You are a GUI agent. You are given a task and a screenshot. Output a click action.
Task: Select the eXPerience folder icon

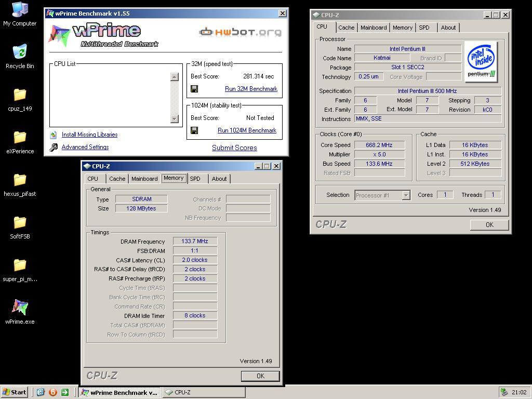pyautogui.click(x=20, y=137)
